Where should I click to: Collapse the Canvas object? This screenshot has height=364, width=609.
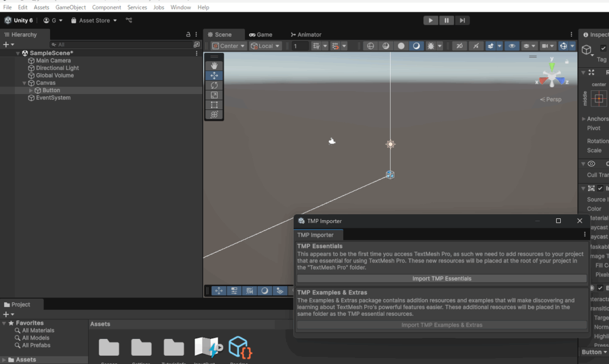click(x=24, y=83)
